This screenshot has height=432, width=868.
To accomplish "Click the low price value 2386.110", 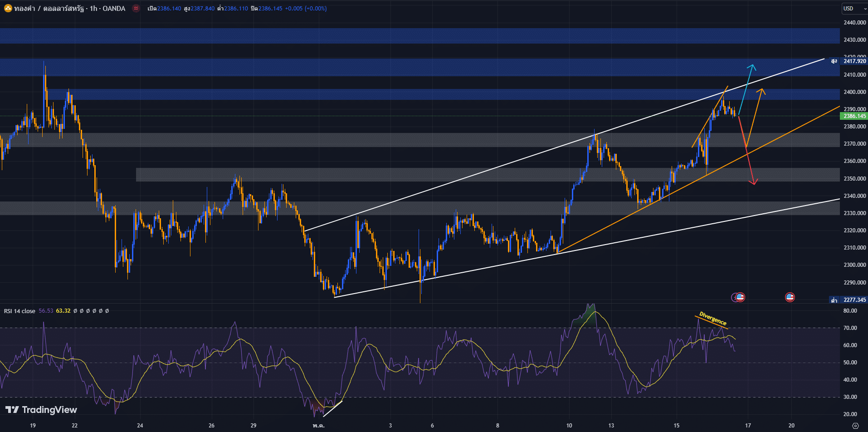I will (236, 8).
